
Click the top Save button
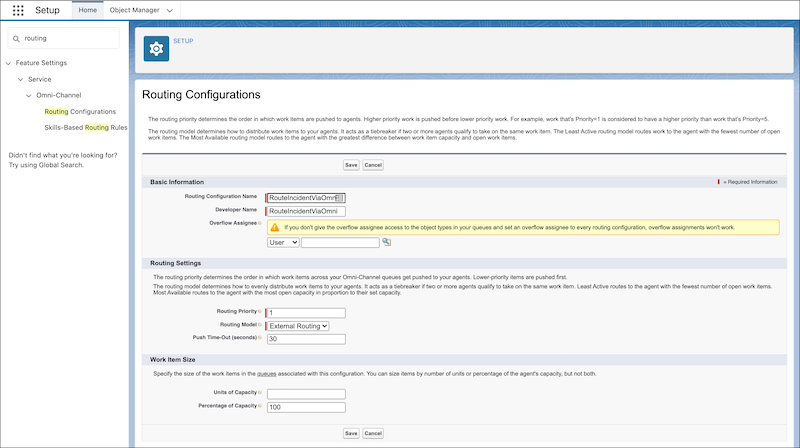[x=351, y=165]
